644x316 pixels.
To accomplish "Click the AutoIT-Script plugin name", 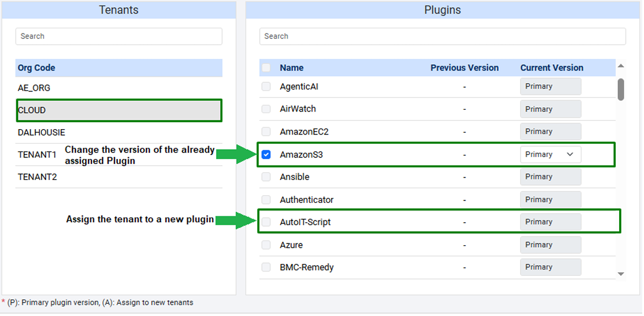I will [305, 222].
